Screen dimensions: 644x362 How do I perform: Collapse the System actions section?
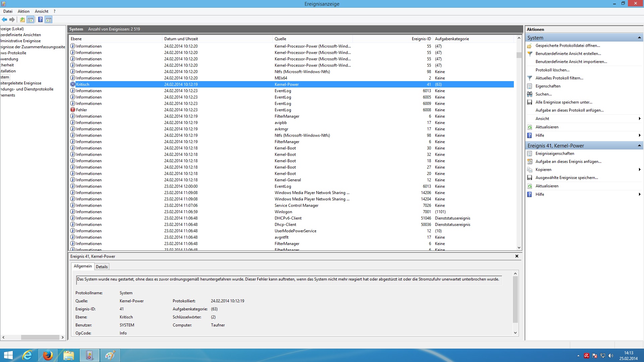pyautogui.click(x=639, y=38)
